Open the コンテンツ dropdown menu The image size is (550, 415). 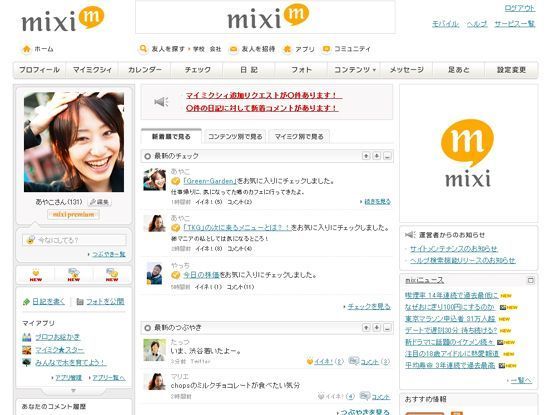click(354, 70)
